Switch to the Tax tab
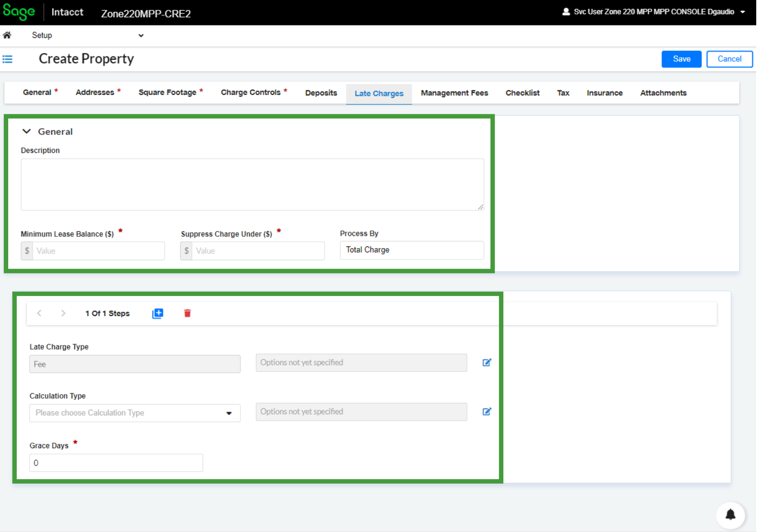 click(563, 93)
